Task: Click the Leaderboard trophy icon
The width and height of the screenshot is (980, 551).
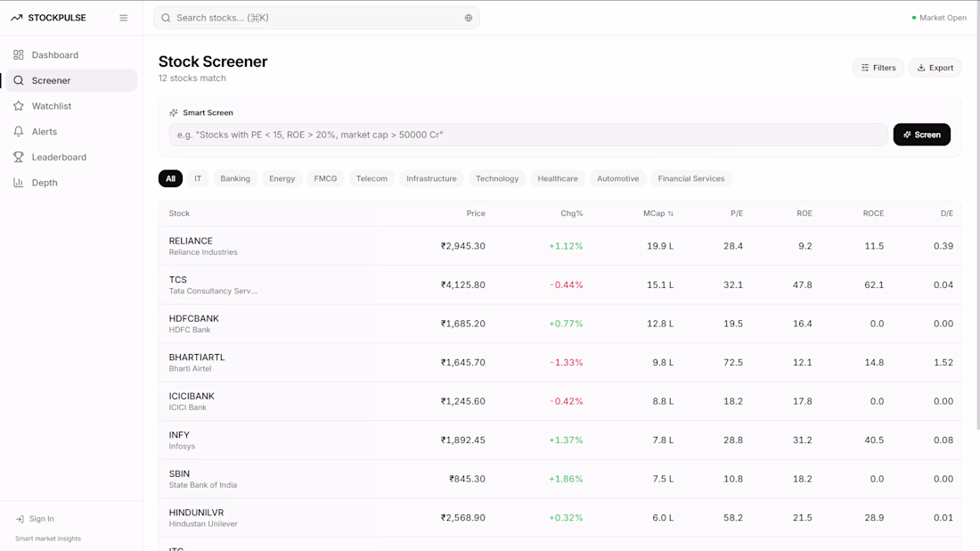Action: tap(19, 157)
